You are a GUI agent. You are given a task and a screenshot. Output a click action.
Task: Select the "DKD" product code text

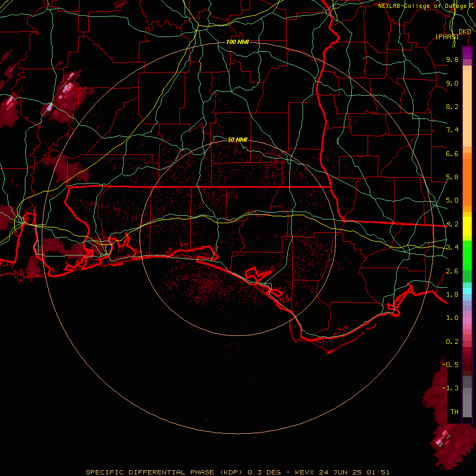point(465,32)
